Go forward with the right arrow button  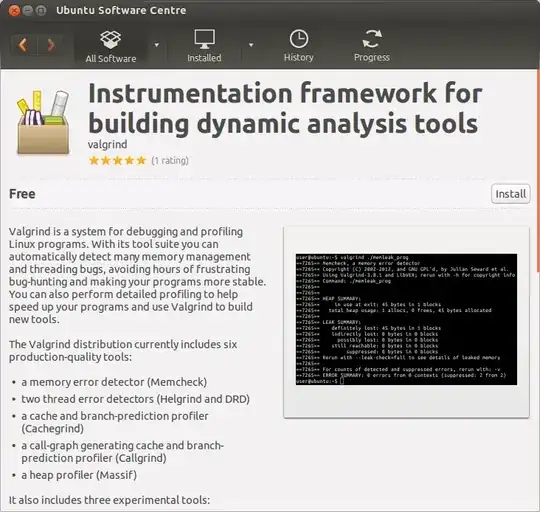pyautogui.click(x=51, y=45)
